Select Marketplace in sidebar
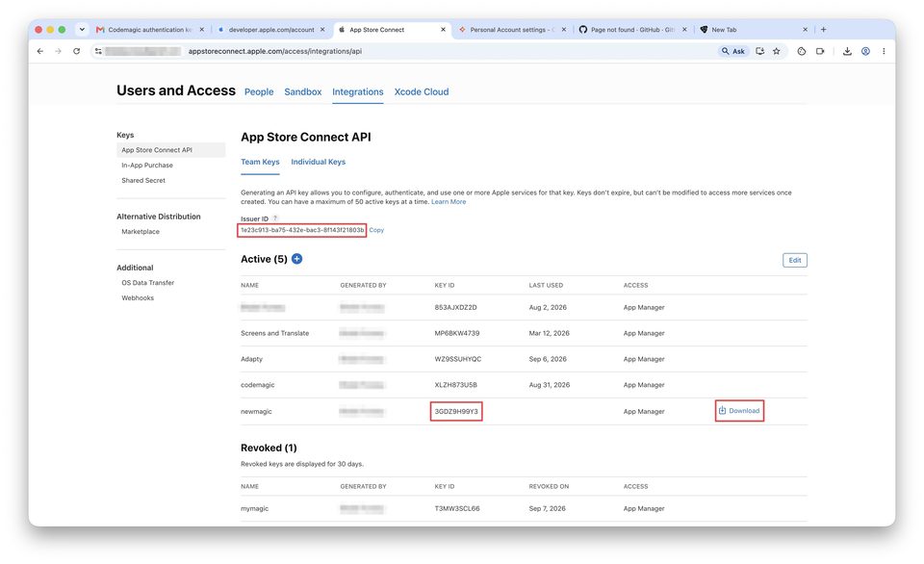 pyautogui.click(x=141, y=232)
